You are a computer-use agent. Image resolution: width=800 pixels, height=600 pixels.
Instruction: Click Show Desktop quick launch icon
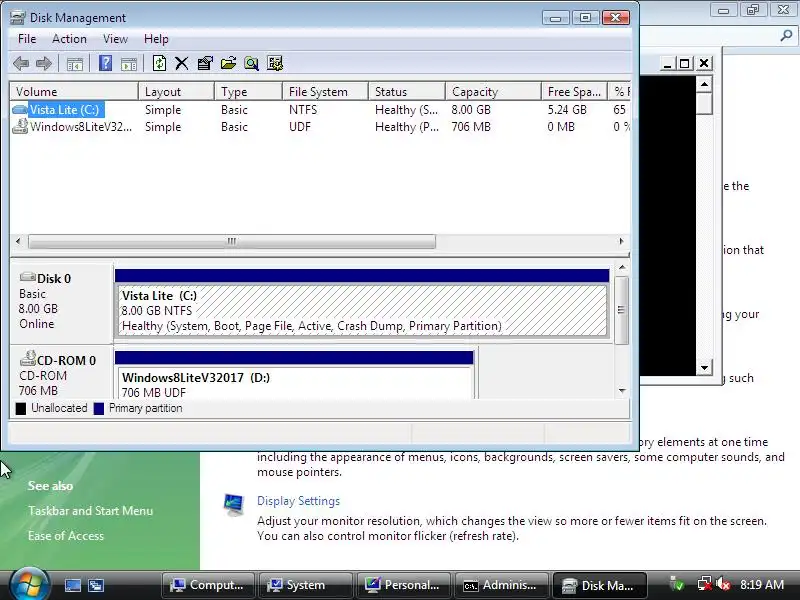pyautogui.click(x=72, y=585)
